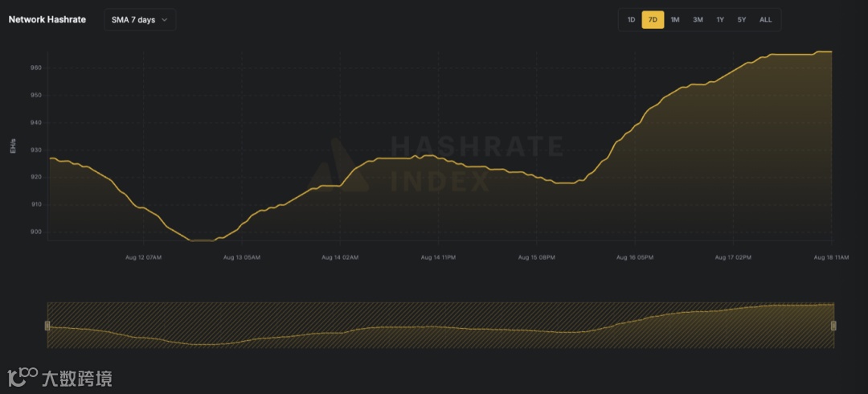Click the EH/s axis unit label
Screen dimensions: 868x394
coord(14,146)
